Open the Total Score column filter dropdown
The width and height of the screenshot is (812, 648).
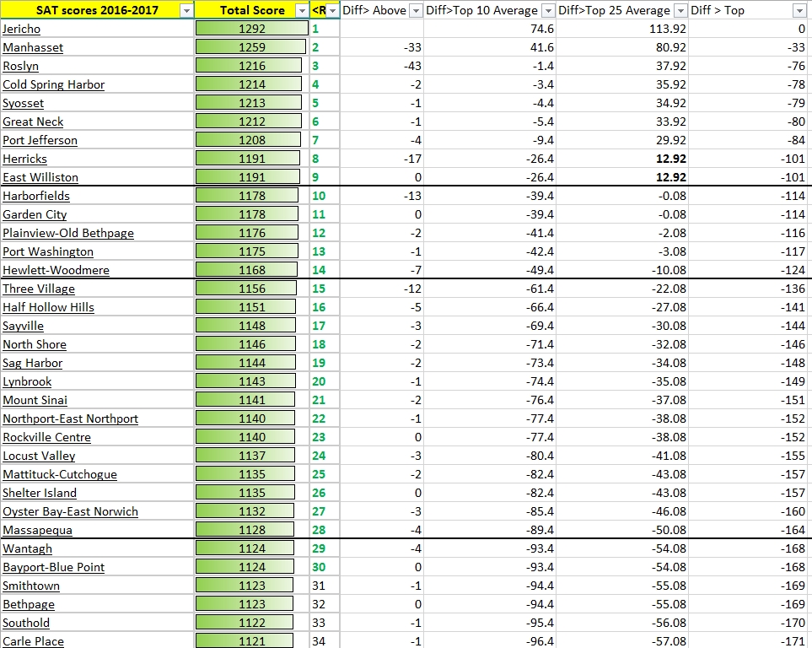[302, 10]
